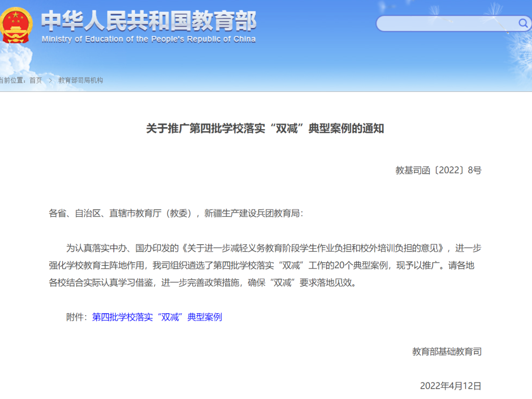
Task: Open the 教育部司局机构 breadcrumb link
Action: coord(80,80)
